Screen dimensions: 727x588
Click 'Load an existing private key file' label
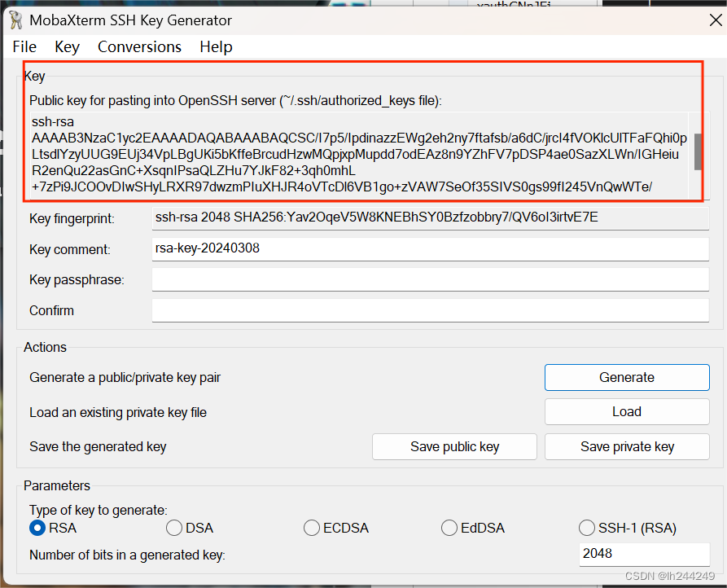(118, 412)
